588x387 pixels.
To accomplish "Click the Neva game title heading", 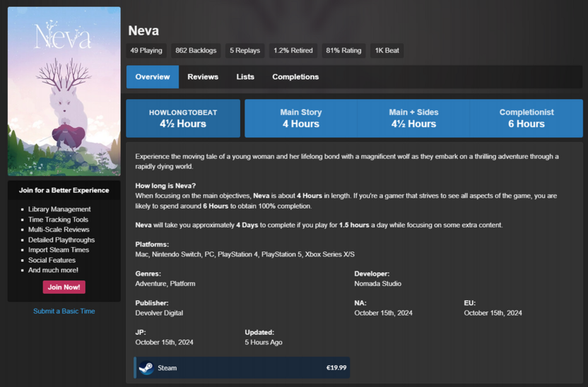I will tap(143, 31).
